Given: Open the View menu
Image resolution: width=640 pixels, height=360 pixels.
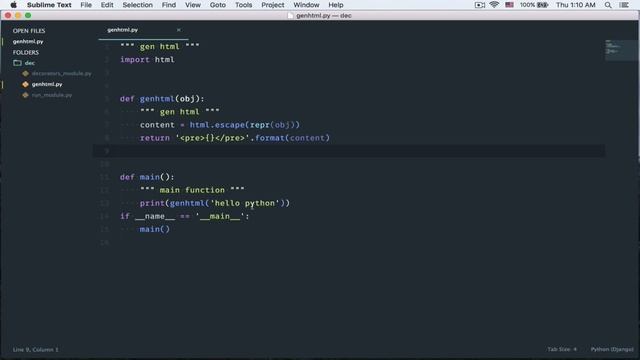Looking at the screenshot, I should tap(193, 5).
